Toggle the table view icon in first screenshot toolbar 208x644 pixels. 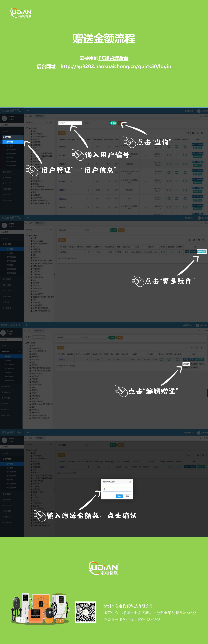tap(198, 133)
